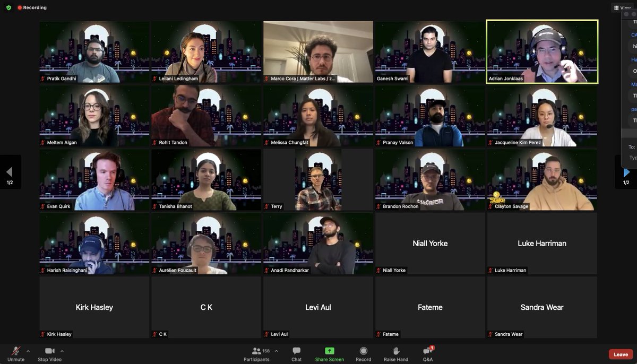The image size is (637, 364).
Task: Click muted mic icon beside Sandra Wear's name
Action: [x=491, y=334]
